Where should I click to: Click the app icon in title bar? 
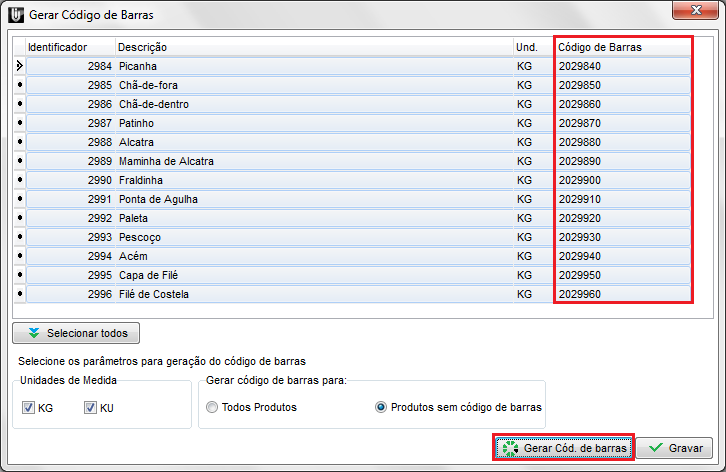coord(16,15)
